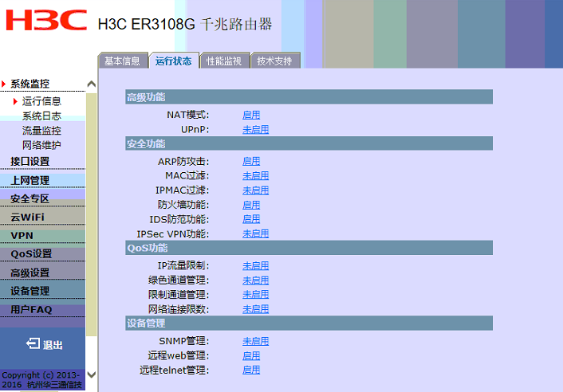Expand the 接口设置 menu
The height and width of the screenshot is (392, 563).
point(30,162)
